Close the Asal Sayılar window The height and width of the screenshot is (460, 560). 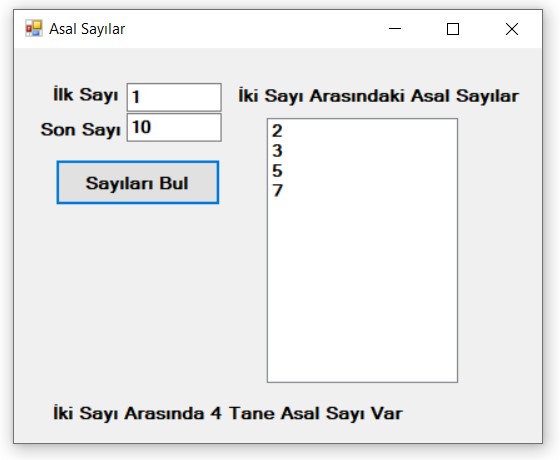click(x=512, y=29)
